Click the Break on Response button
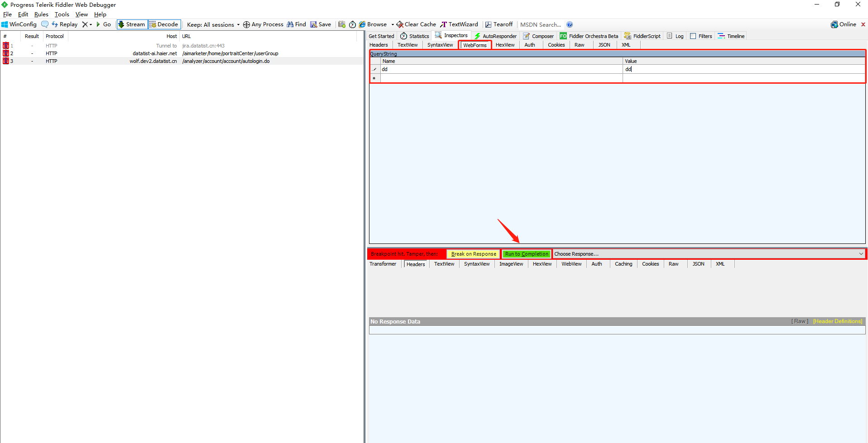The image size is (868, 443). (474, 254)
